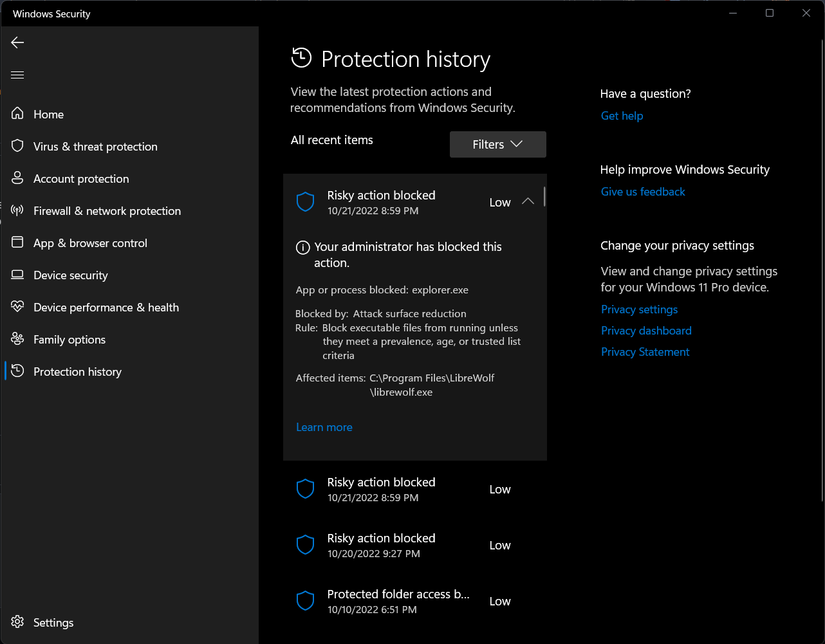Click the Family options people icon

[x=17, y=339]
